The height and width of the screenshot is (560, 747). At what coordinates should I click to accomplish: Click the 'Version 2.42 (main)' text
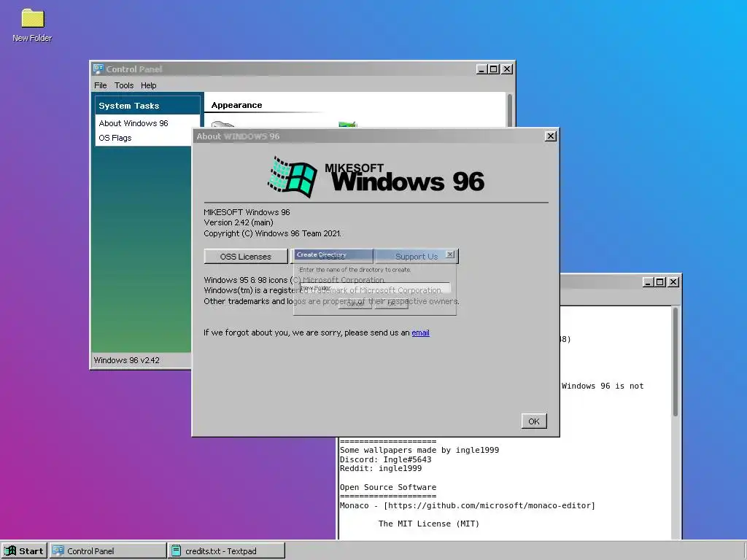[239, 222]
